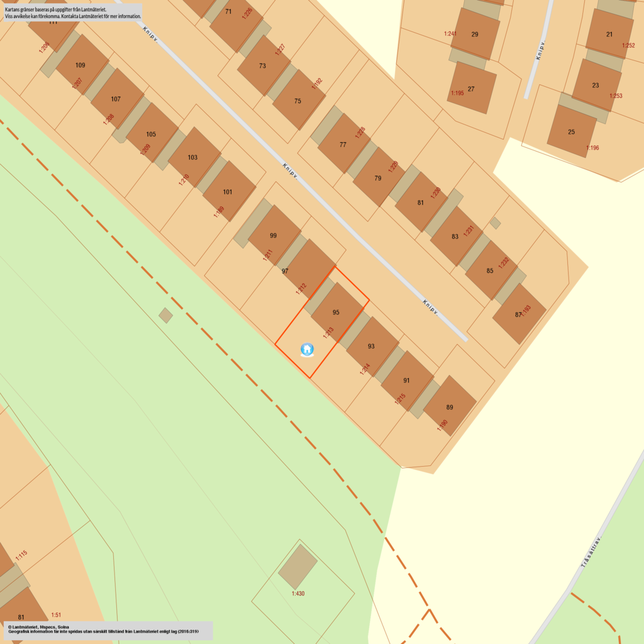The height and width of the screenshot is (644, 644).
Task: Click property label 1:211
Action: pos(268,255)
